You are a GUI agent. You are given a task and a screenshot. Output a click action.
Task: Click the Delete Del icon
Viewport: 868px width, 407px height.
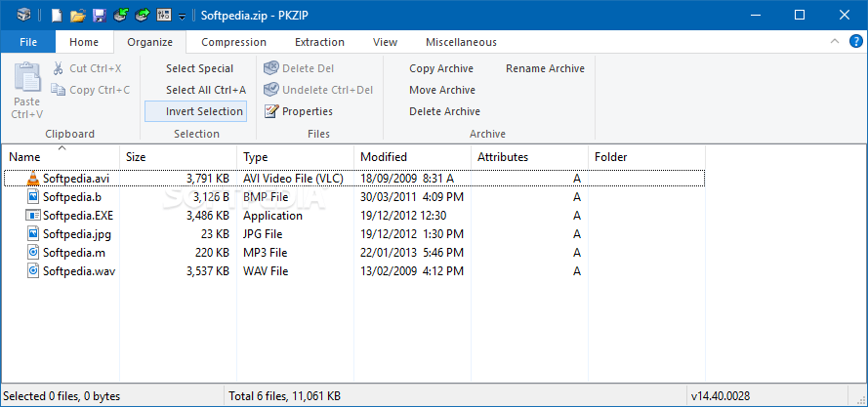click(271, 68)
